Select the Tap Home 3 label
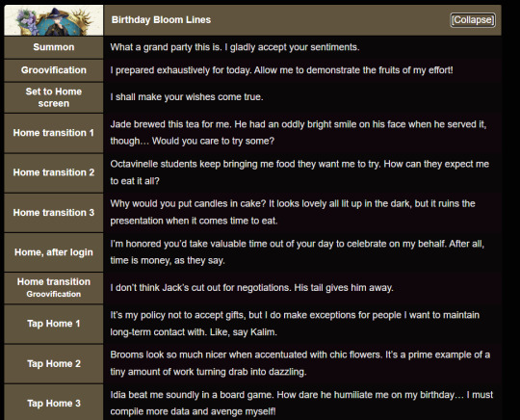The width and height of the screenshot is (520, 420). [54, 403]
